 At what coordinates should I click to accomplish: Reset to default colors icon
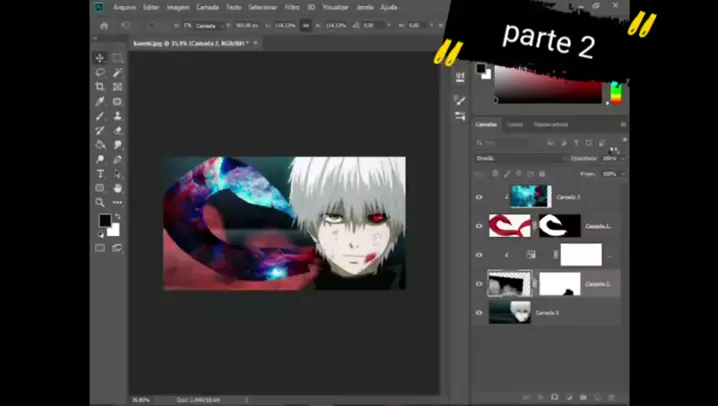pyautogui.click(x=101, y=234)
